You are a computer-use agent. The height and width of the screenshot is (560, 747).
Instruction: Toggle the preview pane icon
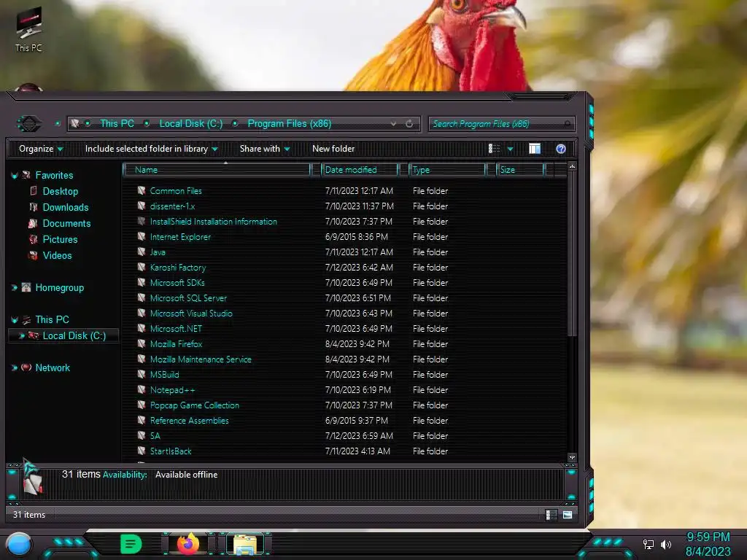(x=535, y=149)
